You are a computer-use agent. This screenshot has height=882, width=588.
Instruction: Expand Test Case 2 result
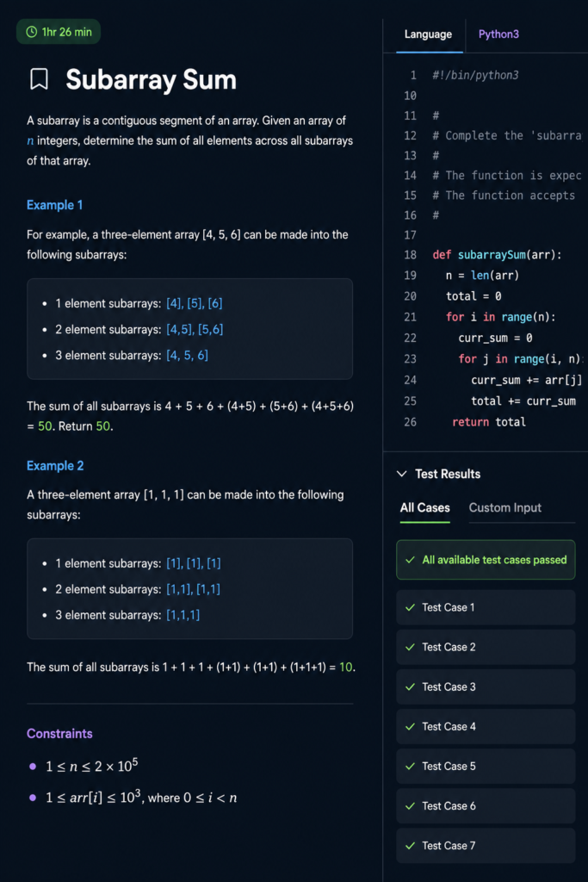point(486,648)
